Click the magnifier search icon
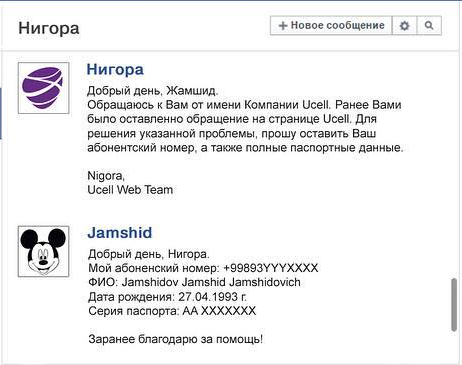 coord(429,25)
